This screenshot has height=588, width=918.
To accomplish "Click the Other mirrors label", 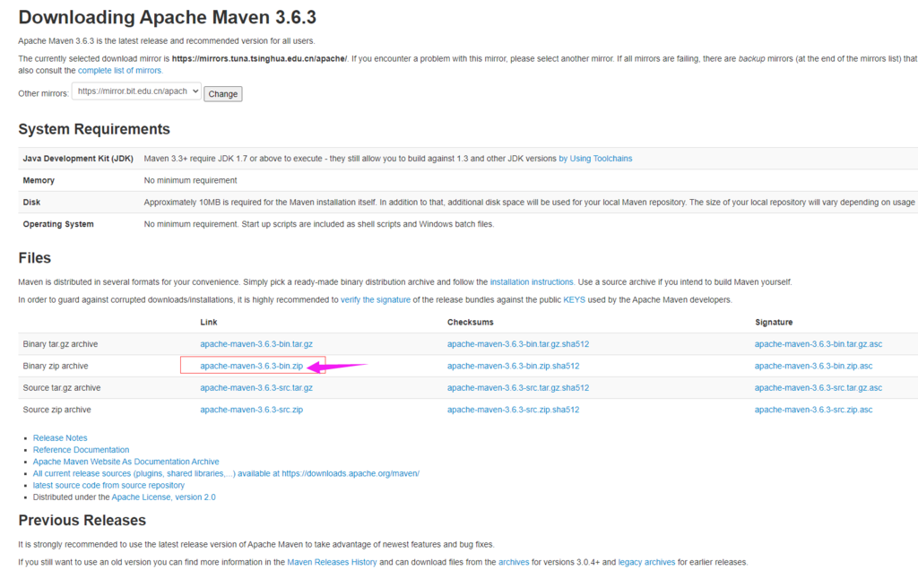I will (x=43, y=94).
